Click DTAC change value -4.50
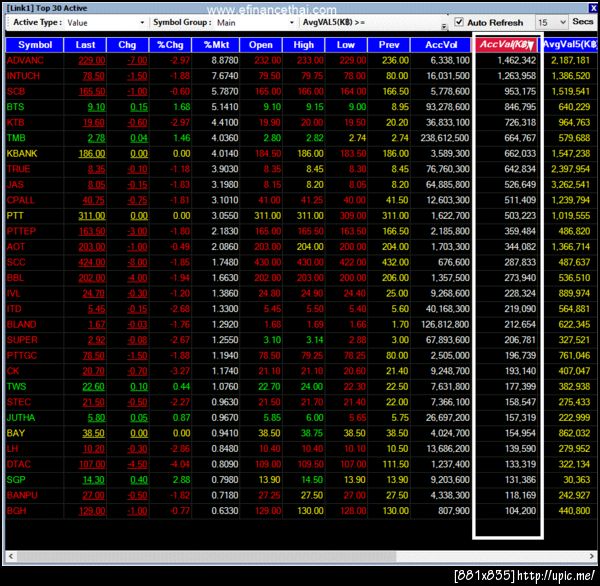Viewport: 600px width, 586px height. pos(137,465)
